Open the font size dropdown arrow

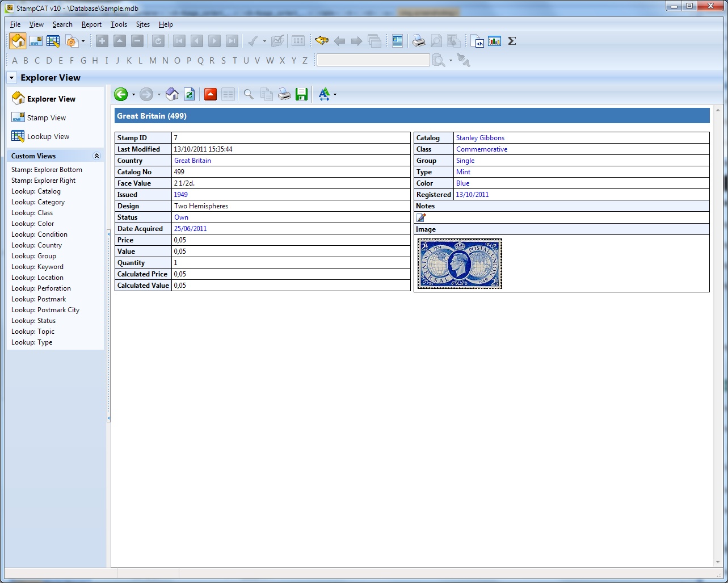tap(335, 95)
